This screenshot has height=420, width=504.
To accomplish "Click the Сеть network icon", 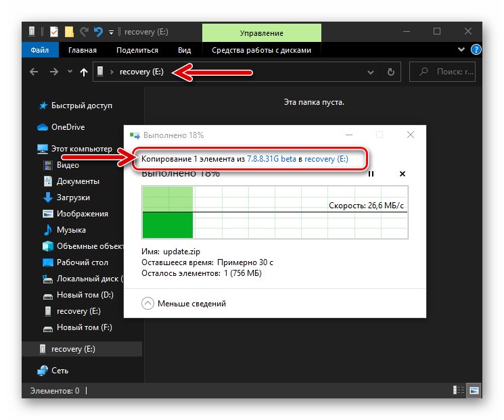I will (x=43, y=371).
